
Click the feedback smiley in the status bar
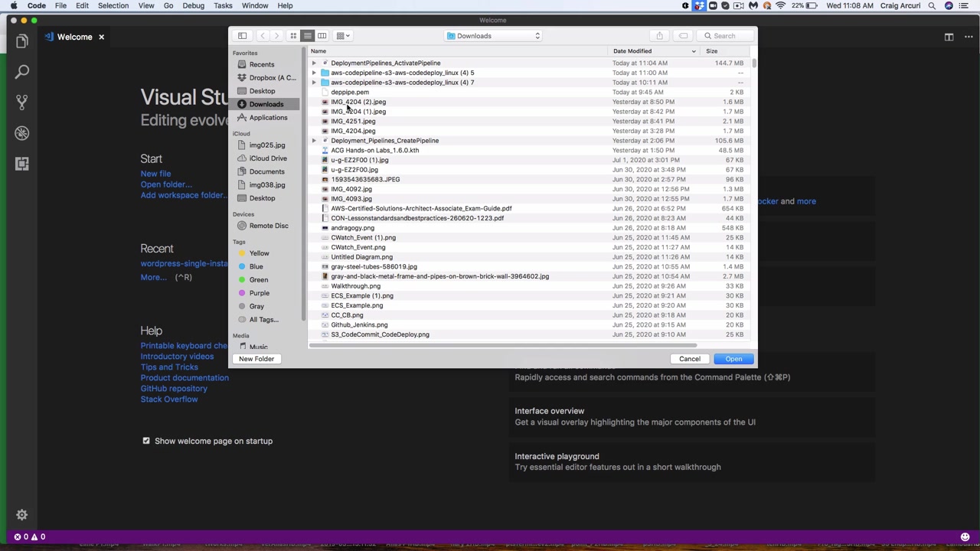965,536
